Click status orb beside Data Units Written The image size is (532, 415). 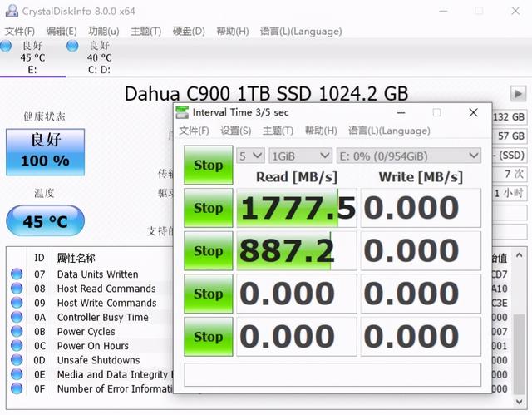click(17, 274)
